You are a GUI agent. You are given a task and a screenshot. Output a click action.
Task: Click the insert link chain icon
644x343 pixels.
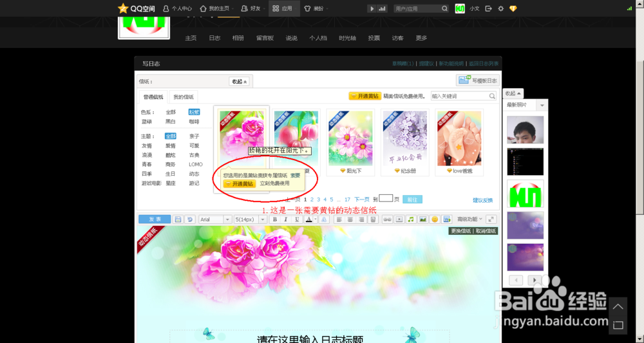(x=387, y=219)
